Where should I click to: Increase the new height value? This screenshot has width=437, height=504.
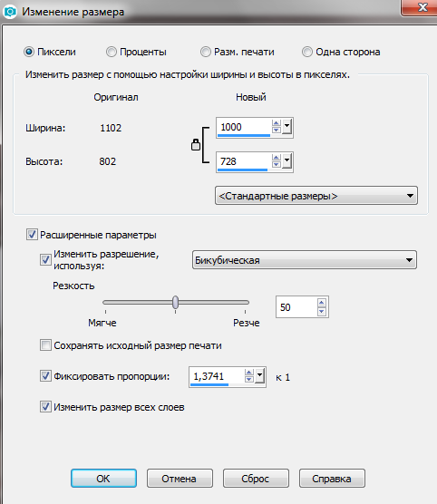[277, 158]
